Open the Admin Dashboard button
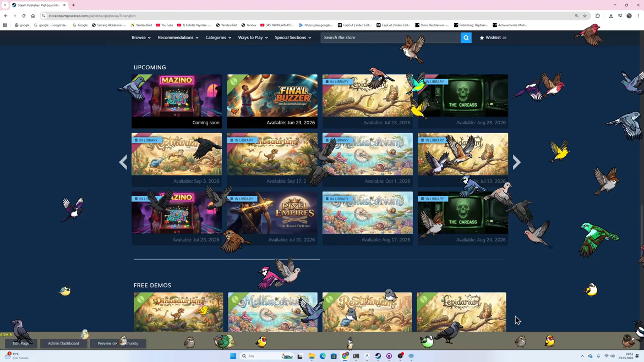 click(x=63, y=343)
